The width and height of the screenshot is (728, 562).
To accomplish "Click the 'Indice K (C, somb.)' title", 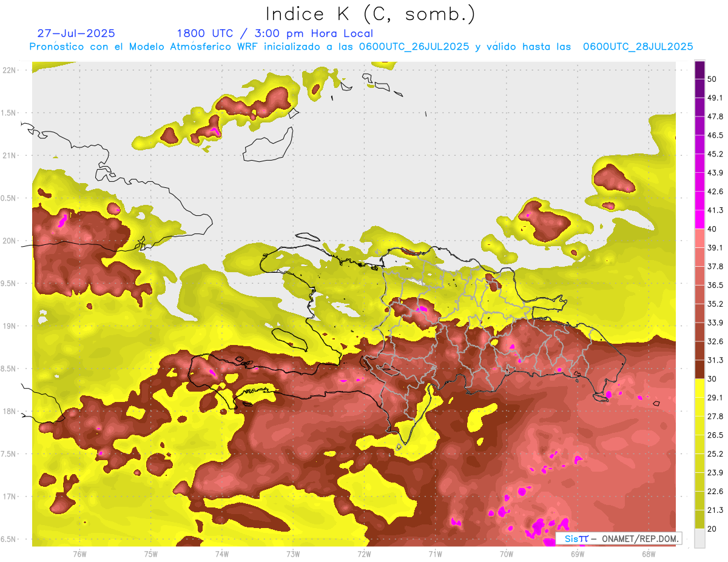I will click(371, 14).
